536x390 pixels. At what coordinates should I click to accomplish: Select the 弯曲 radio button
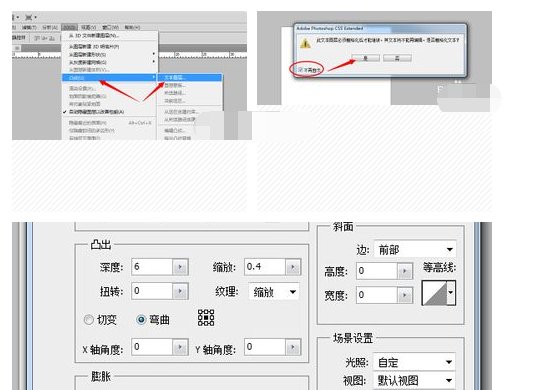tap(141, 320)
